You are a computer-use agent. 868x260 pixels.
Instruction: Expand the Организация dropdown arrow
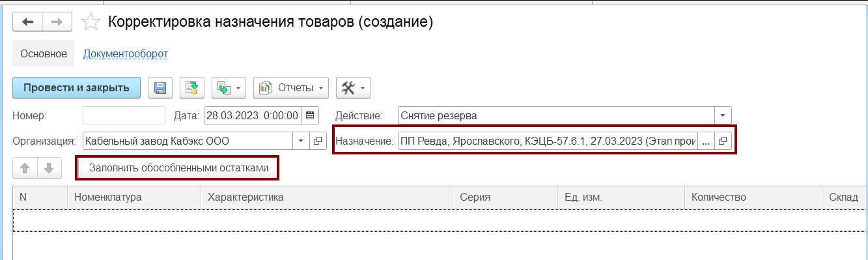[301, 141]
